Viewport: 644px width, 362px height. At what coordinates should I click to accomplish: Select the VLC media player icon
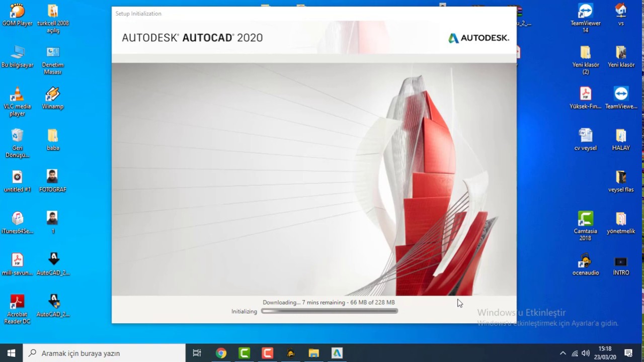pyautogui.click(x=17, y=102)
